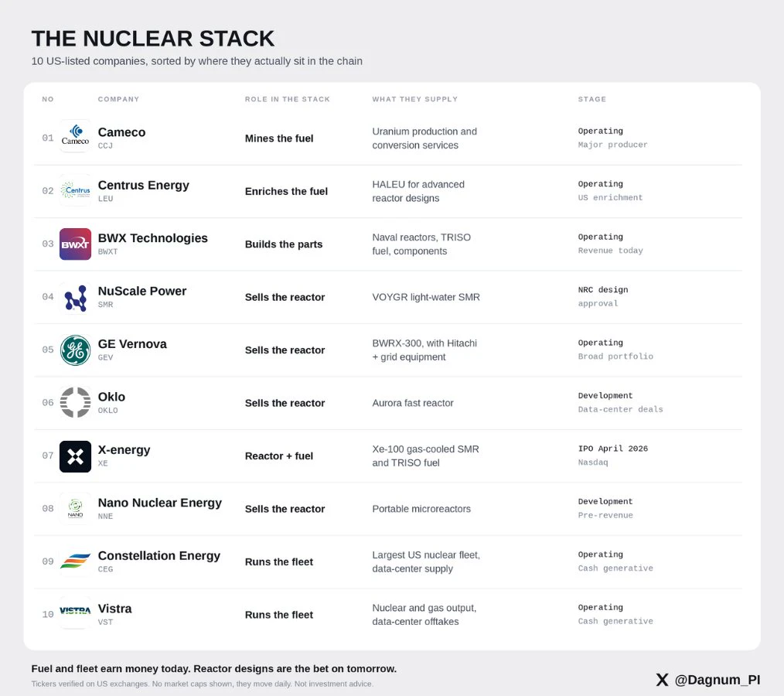Click the OKLO ticker symbol
The height and width of the screenshot is (696, 784).
[108, 411]
